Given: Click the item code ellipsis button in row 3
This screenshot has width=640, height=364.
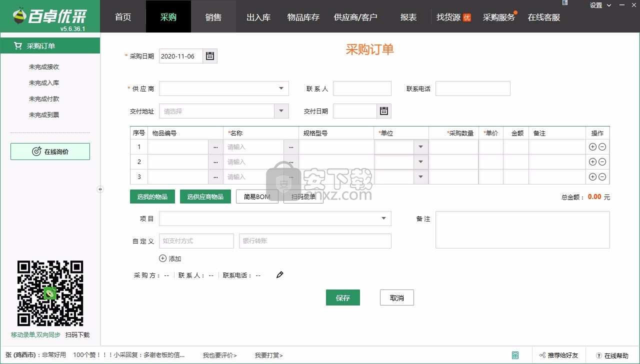Looking at the screenshot, I should pos(215,177).
